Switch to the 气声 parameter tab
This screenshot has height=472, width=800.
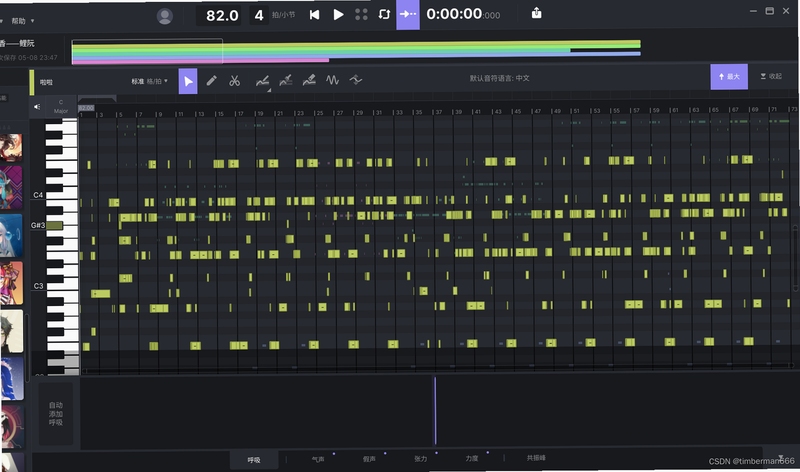pos(318,459)
